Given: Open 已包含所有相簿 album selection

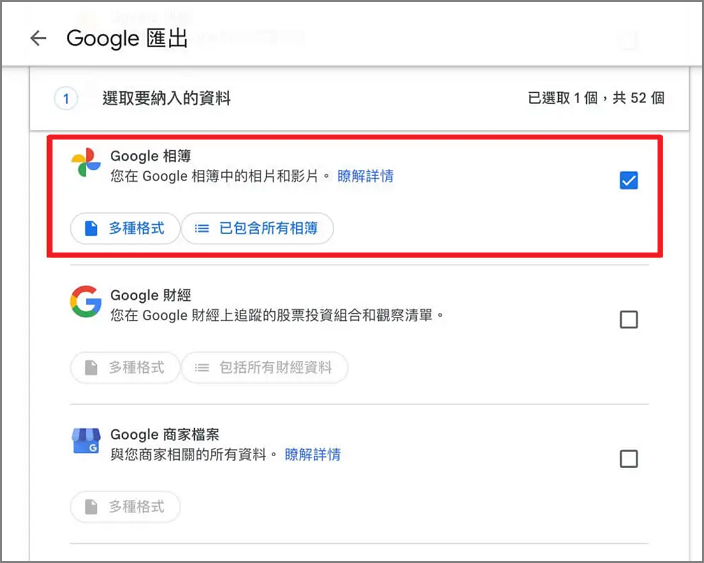Looking at the screenshot, I should 258,228.
